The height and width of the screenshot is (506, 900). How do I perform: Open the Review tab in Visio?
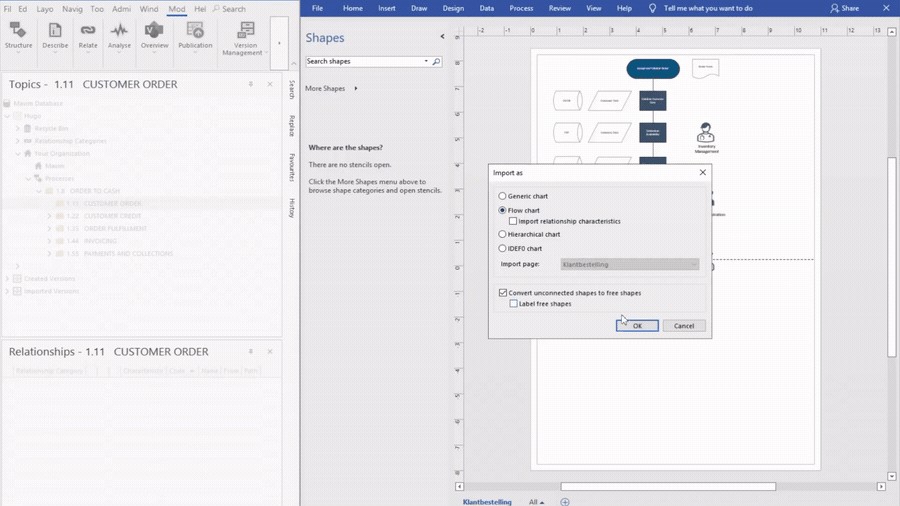coord(560,8)
